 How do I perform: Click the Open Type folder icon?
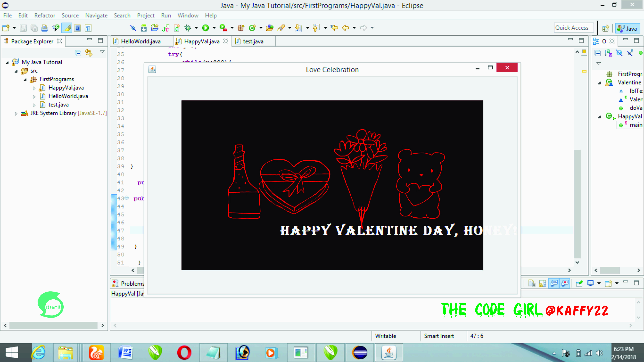270,28
